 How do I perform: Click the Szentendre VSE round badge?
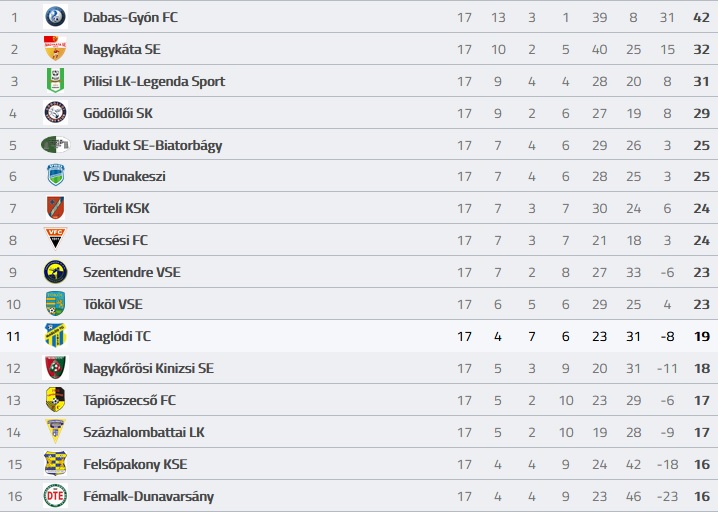55,272
